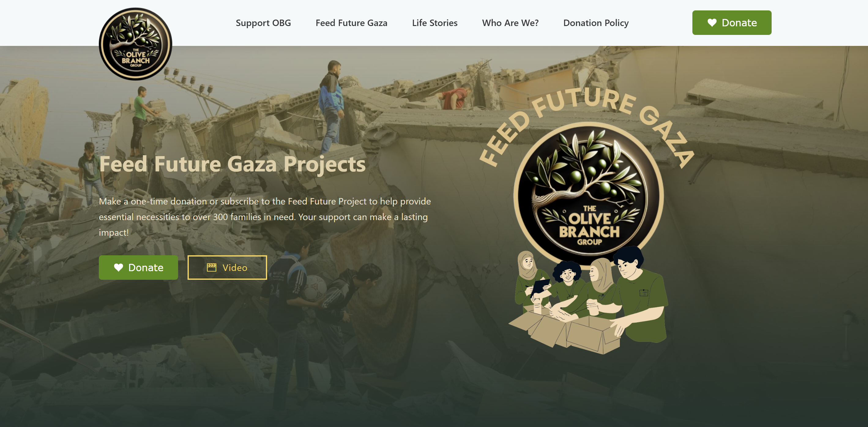Open the Support OBG menu item
Screen dimensions: 868x427
click(263, 23)
